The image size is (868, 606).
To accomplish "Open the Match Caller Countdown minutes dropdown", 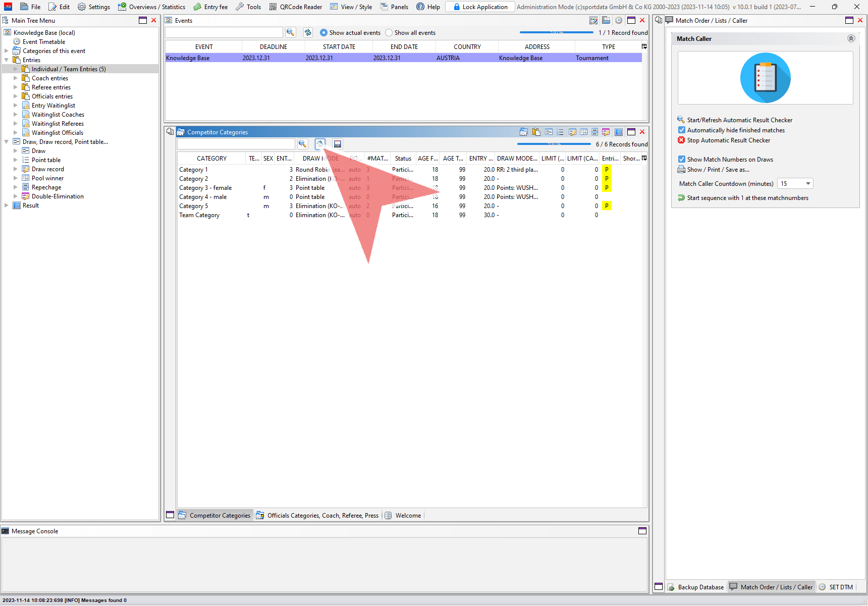I will click(x=807, y=184).
